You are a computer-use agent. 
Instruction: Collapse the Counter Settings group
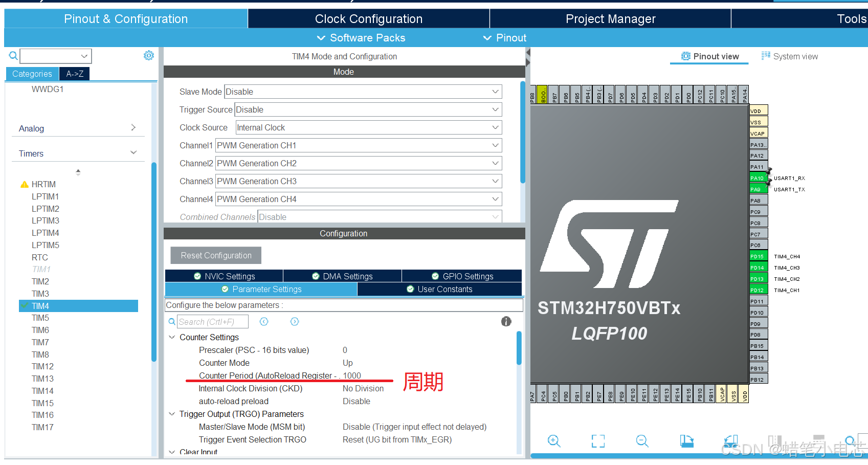click(x=172, y=337)
